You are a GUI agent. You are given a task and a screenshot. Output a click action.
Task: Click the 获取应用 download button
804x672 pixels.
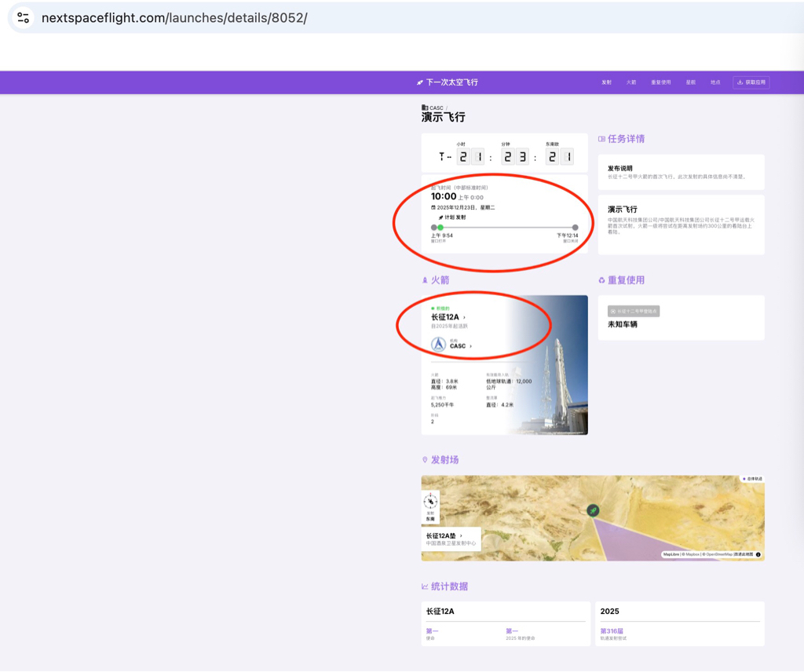pyautogui.click(x=751, y=82)
